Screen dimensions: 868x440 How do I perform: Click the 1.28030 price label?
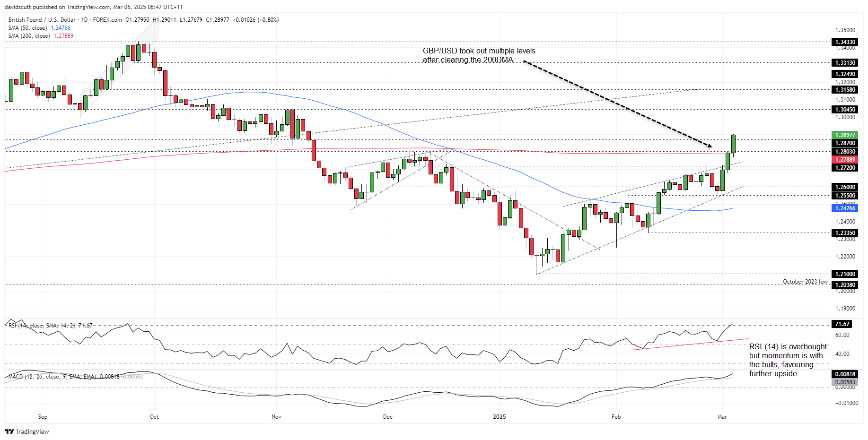pyautogui.click(x=845, y=152)
